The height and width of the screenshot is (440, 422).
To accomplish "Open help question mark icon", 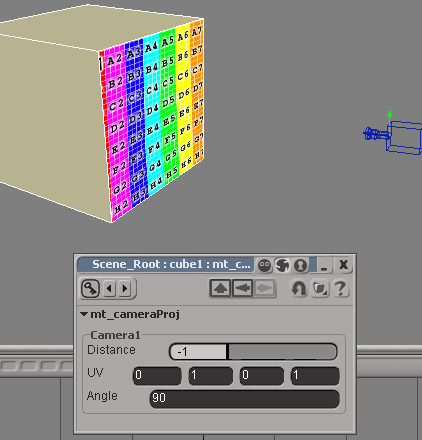I will click(340, 288).
